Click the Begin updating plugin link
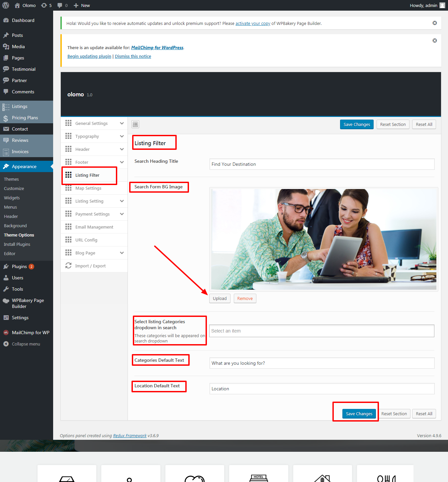Image resolution: width=448 pixels, height=482 pixels. click(x=89, y=56)
